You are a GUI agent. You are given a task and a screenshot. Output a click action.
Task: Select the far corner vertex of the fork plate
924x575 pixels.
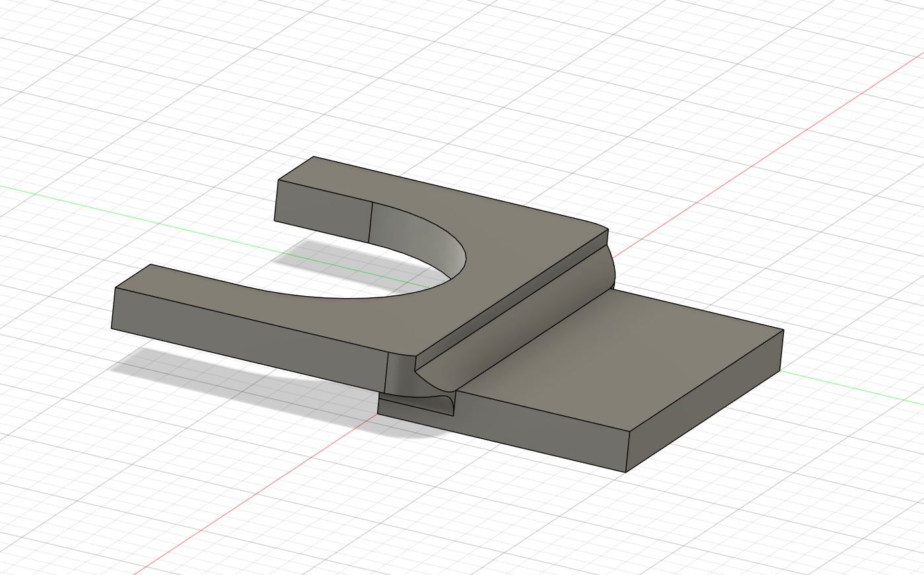click(x=313, y=157)
